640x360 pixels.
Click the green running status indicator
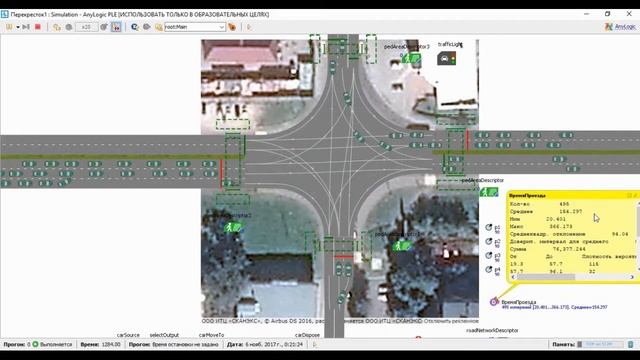click(35, 344)
